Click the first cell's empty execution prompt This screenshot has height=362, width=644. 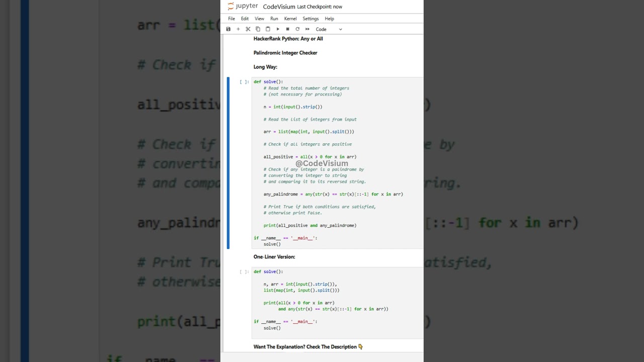(244, 81)
